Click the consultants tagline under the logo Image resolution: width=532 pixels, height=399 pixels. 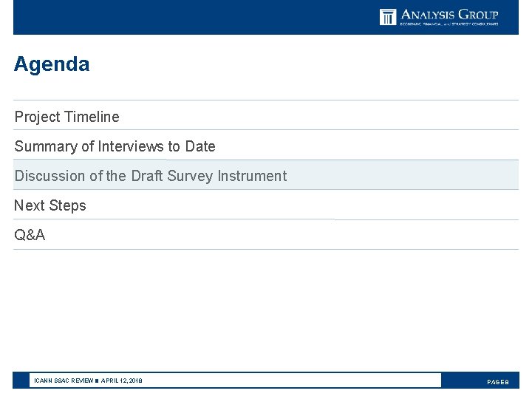449,24
